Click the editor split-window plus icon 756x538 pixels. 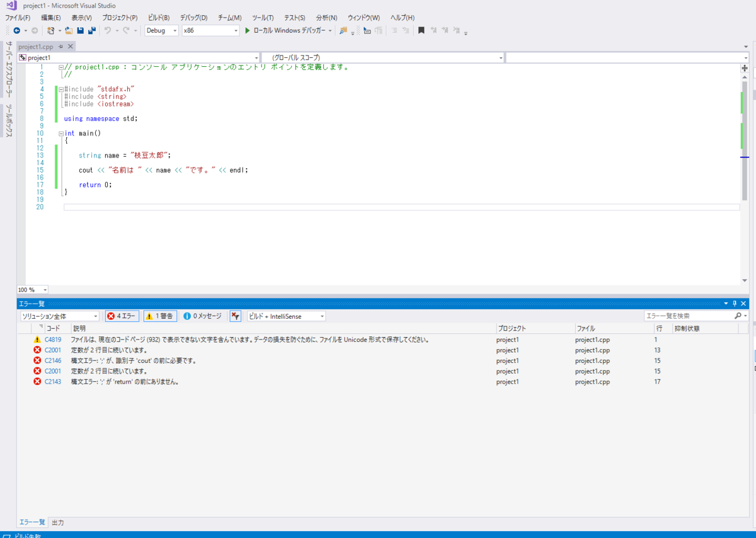tap(745, 67)
